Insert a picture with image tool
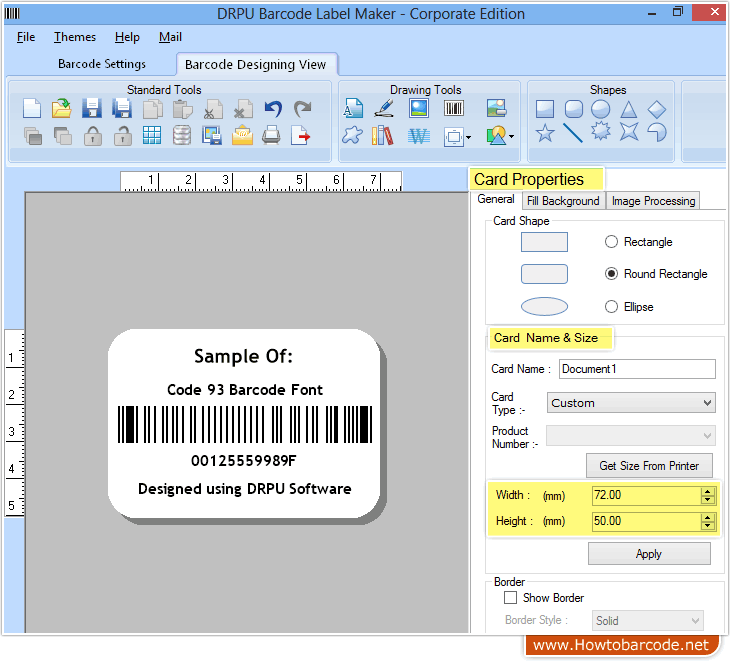Viewport: 730px width, 662px height. (x=419, y=108)
